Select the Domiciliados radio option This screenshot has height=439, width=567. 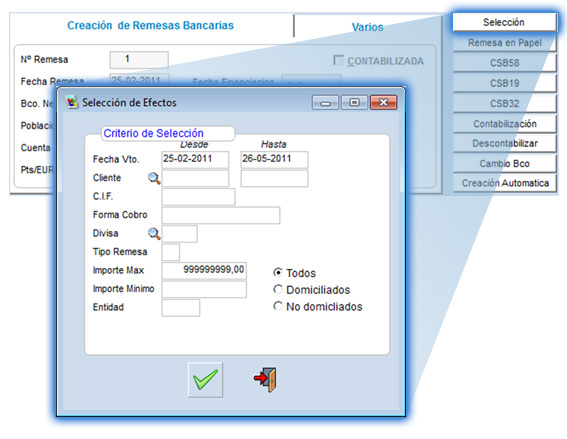click(278, 289)
